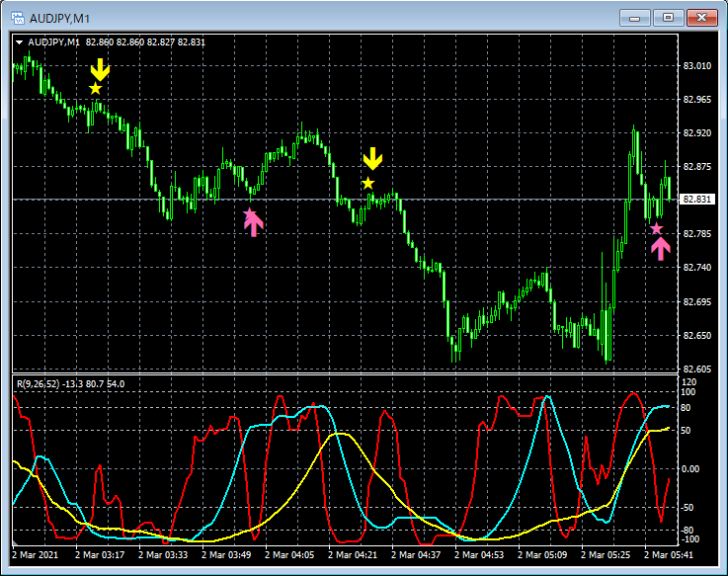
Task: Minimize the AUDJPY,M1 chart window
Action: coord(635,18)
